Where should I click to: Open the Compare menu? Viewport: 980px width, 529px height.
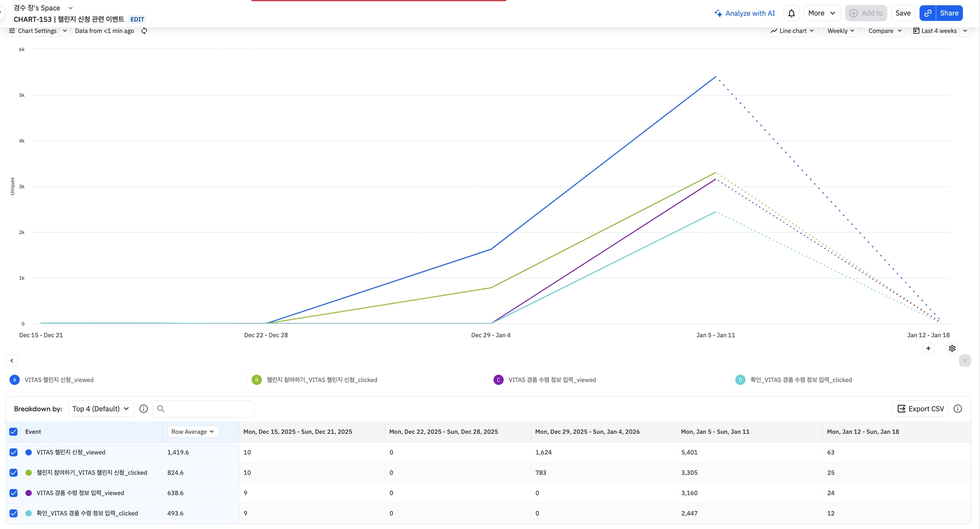click(885, 31)
